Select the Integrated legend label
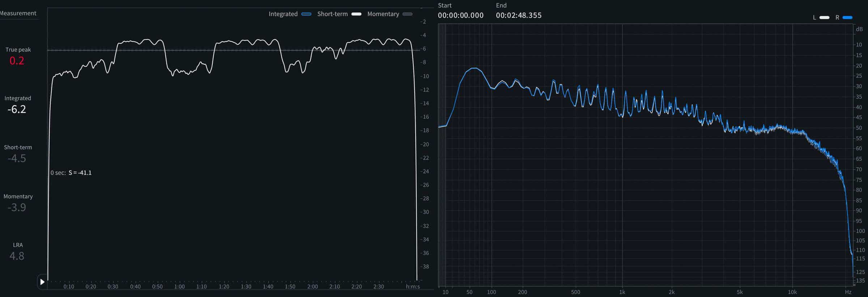868x297 pixels. pos(283,14)
